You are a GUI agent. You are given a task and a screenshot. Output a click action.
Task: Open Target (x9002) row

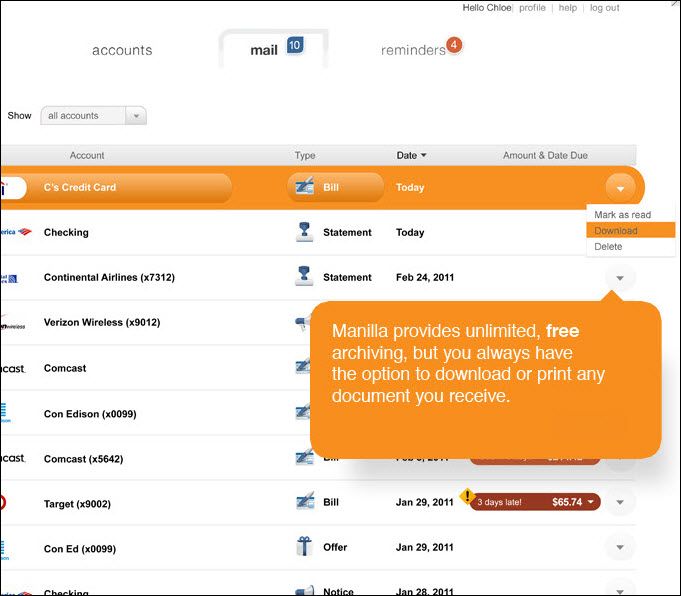pos(318,503)
